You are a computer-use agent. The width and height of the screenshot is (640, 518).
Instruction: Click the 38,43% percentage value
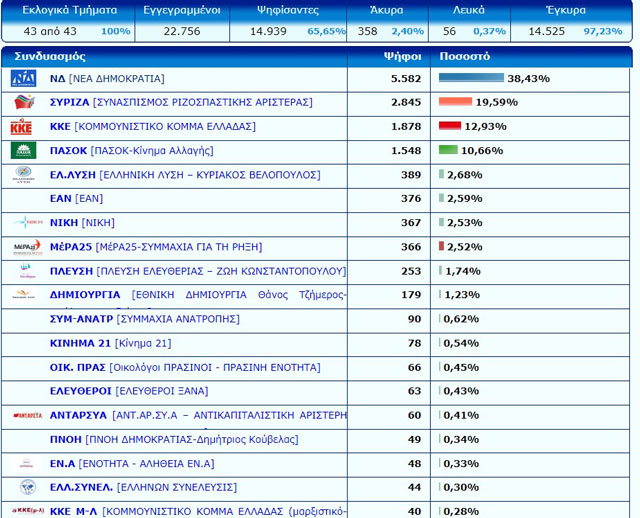(529, 78)
